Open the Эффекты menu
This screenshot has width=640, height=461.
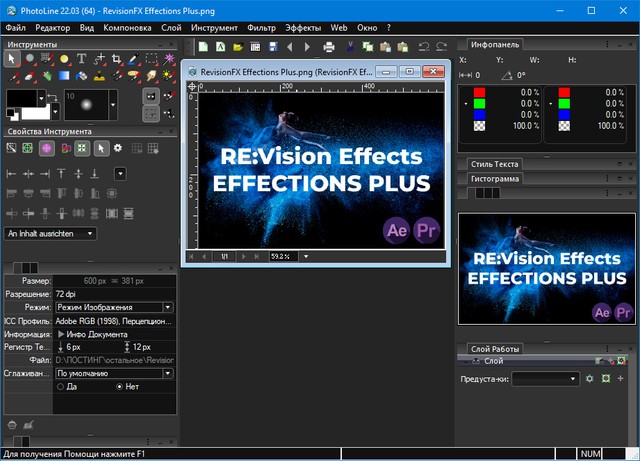coord(302,26)
